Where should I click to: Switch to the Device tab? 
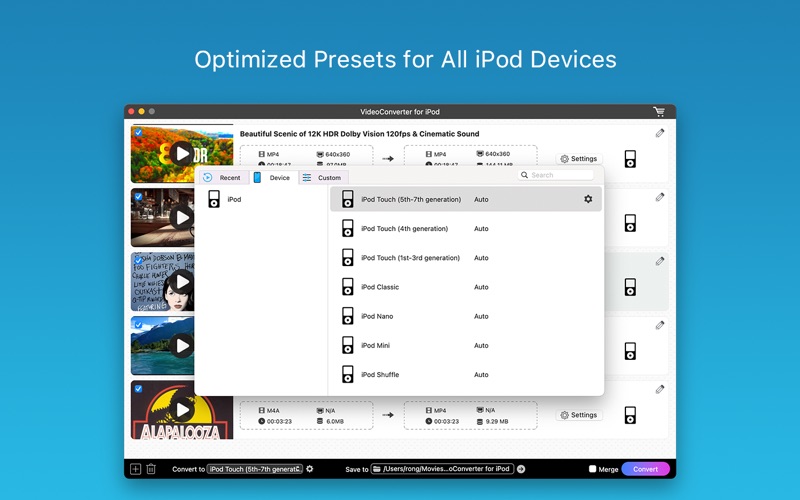point(273,178)
